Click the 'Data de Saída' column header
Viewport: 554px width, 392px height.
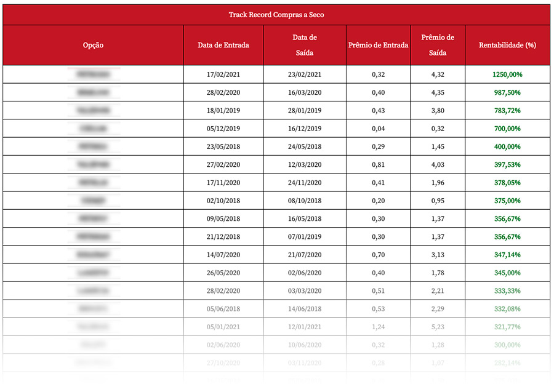(305, 45)
